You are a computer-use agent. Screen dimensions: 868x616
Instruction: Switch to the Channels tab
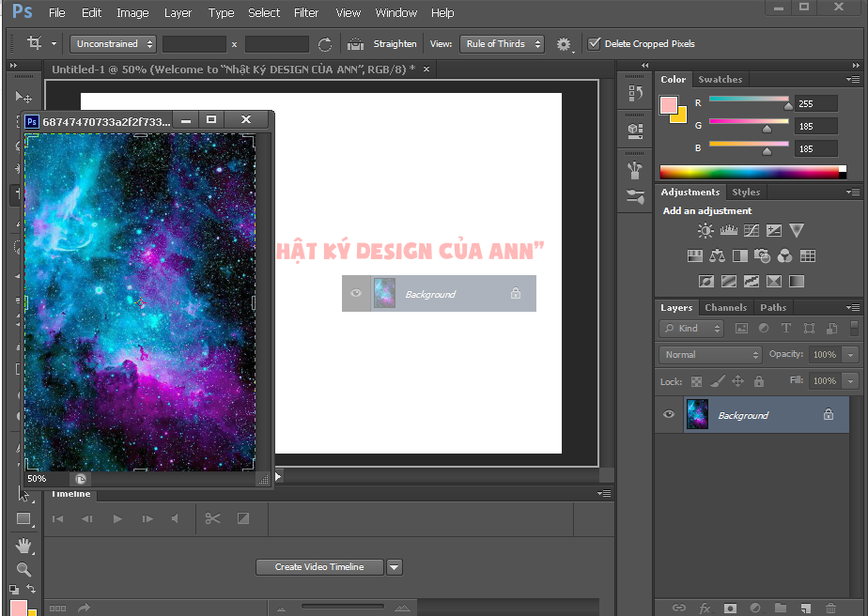tap(725, 307)
